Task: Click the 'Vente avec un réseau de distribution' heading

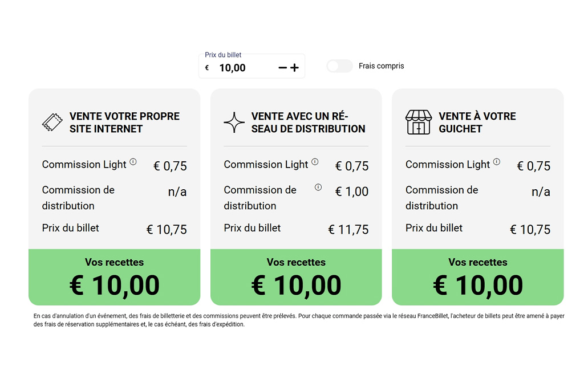Action: (308, 123)
